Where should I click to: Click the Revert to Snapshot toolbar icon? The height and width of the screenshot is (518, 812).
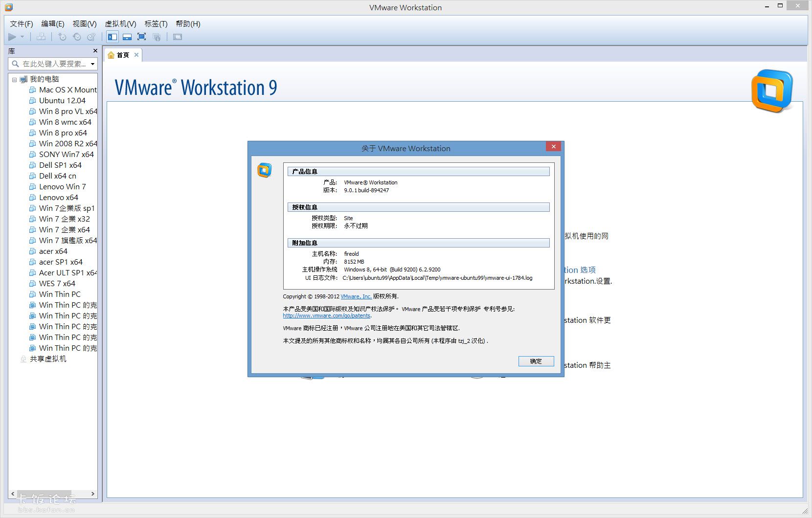[77, 37]
